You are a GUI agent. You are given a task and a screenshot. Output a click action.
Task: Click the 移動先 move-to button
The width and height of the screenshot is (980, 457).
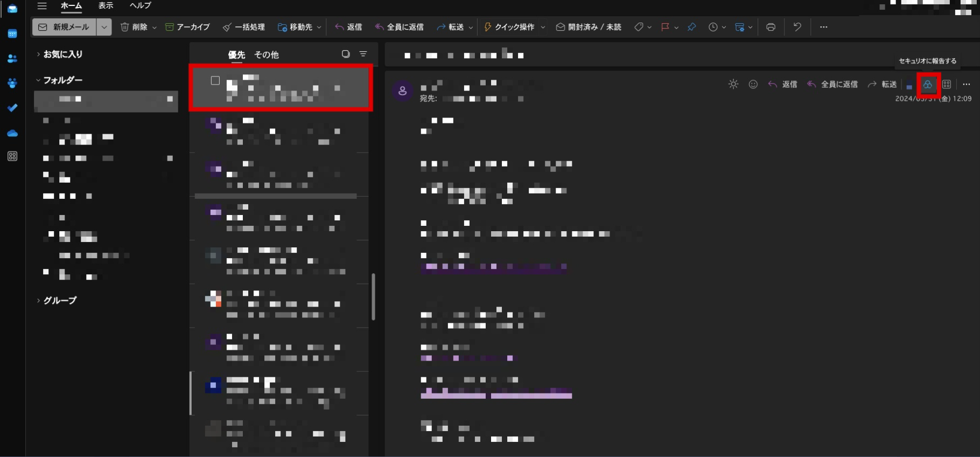click(295, 27)
